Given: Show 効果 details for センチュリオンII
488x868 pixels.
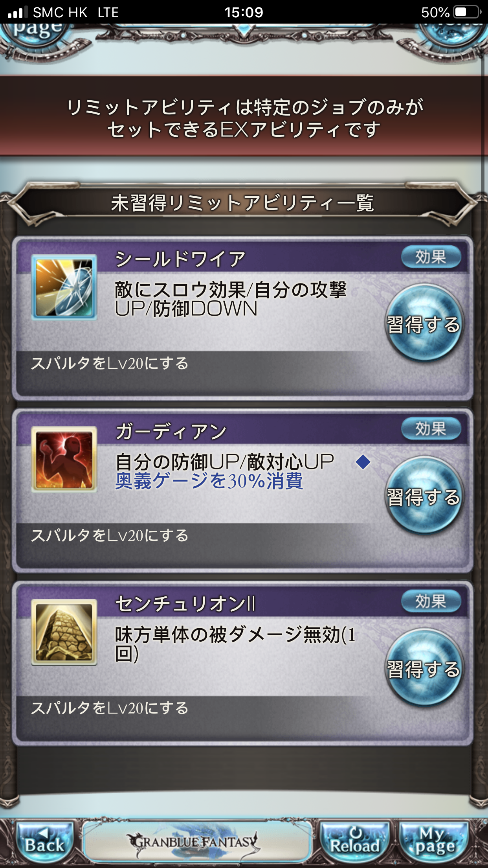Looking at the screenshot, I should (431, 601).
